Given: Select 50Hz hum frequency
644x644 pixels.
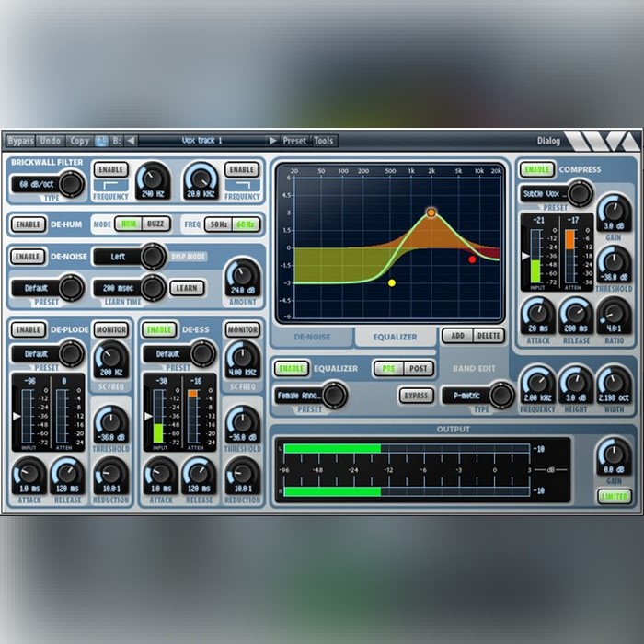Looking at the screenshot, I should click(x=217, y=224).
